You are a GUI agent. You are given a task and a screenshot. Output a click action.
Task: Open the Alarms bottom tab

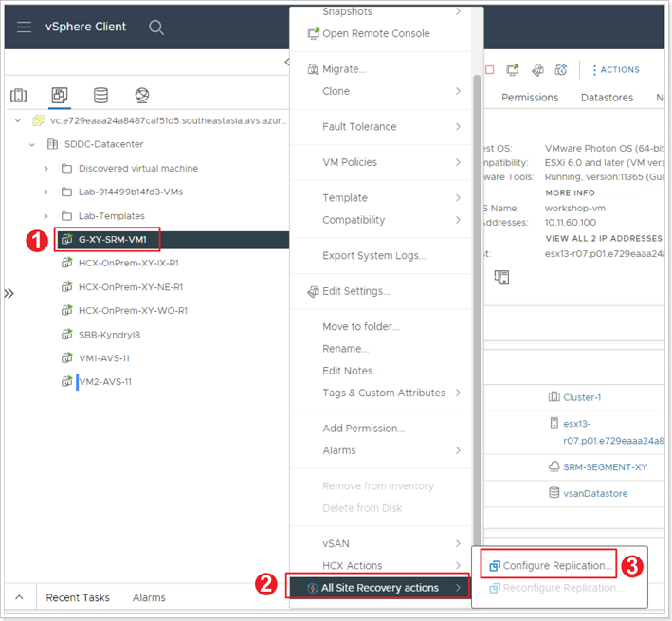coord(149,597)
